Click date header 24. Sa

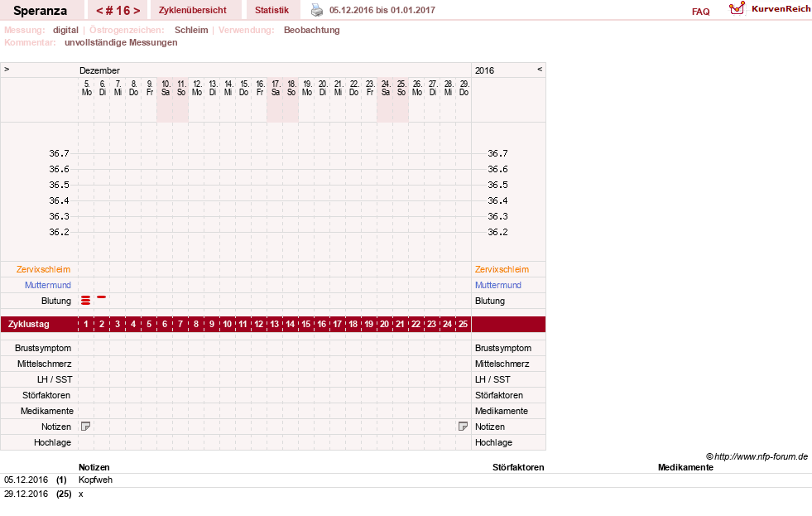(385, 88)
